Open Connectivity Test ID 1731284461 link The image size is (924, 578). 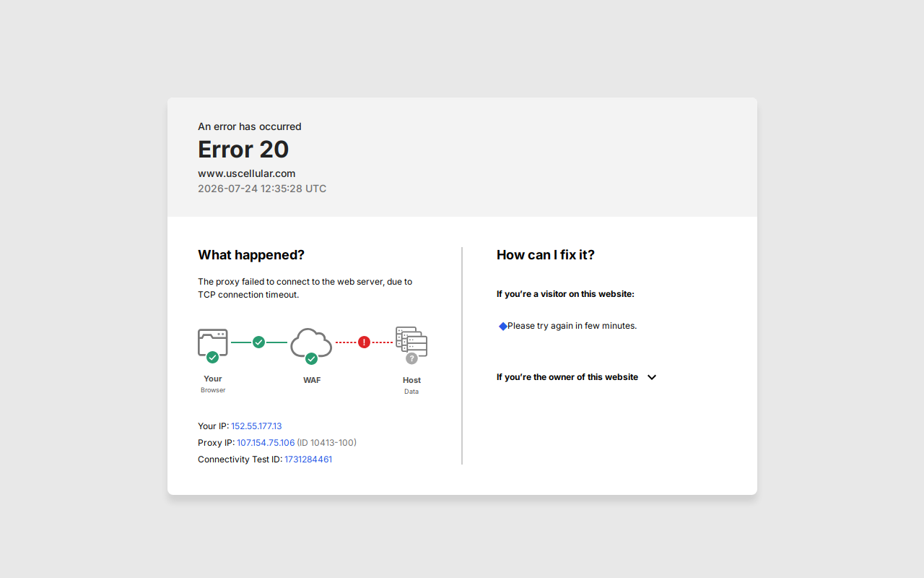(x=308, y=460)
